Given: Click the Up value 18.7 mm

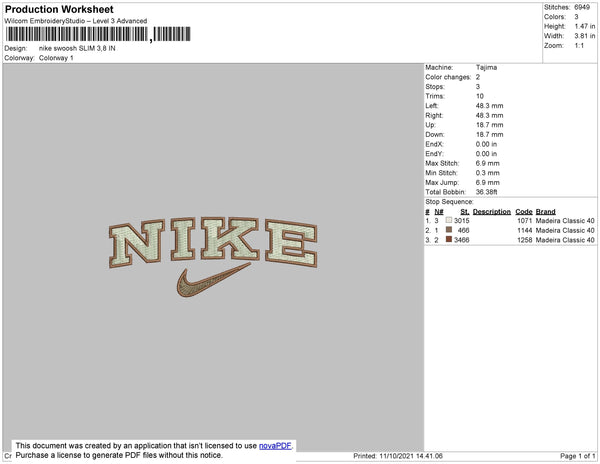Looking at the screenshot, I should coord(489,125).
